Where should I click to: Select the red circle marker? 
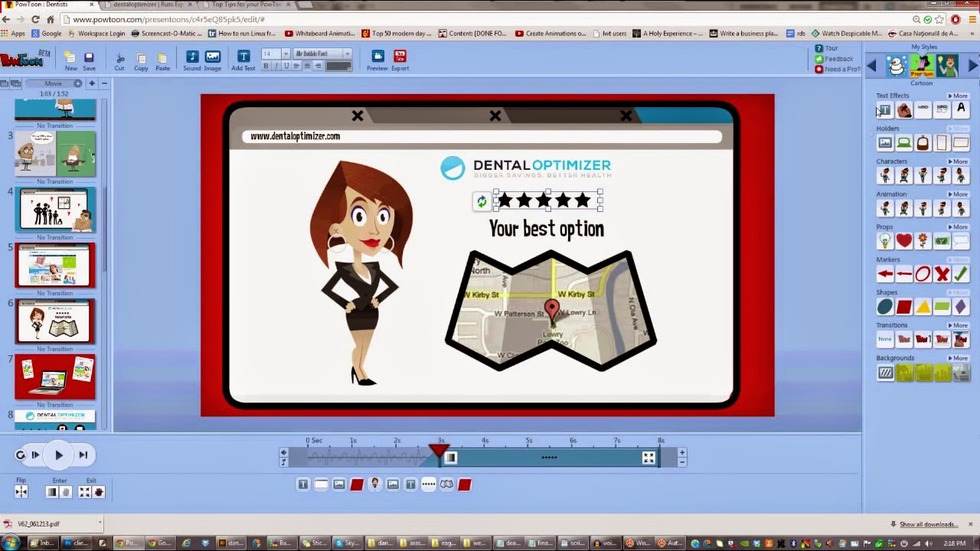[x=923, y=274]
